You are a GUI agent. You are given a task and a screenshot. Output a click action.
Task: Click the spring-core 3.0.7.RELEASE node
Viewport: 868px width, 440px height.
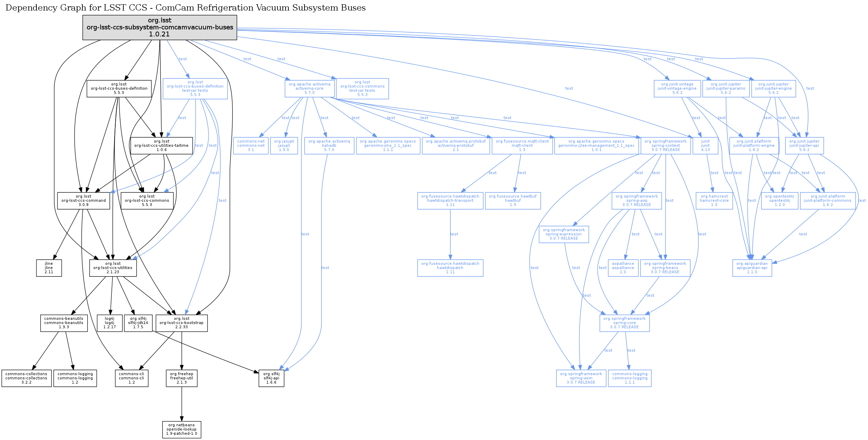point(624,323)
